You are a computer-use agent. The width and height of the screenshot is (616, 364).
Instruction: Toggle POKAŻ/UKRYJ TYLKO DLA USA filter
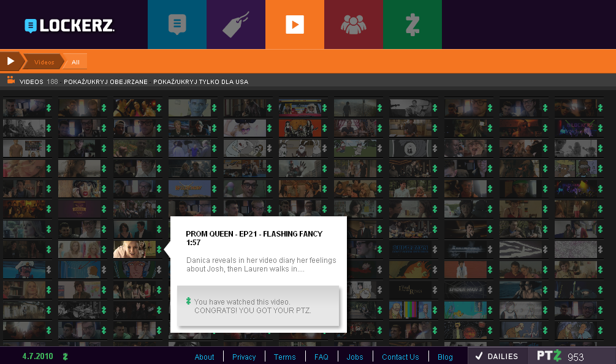(x=201, y=82)
